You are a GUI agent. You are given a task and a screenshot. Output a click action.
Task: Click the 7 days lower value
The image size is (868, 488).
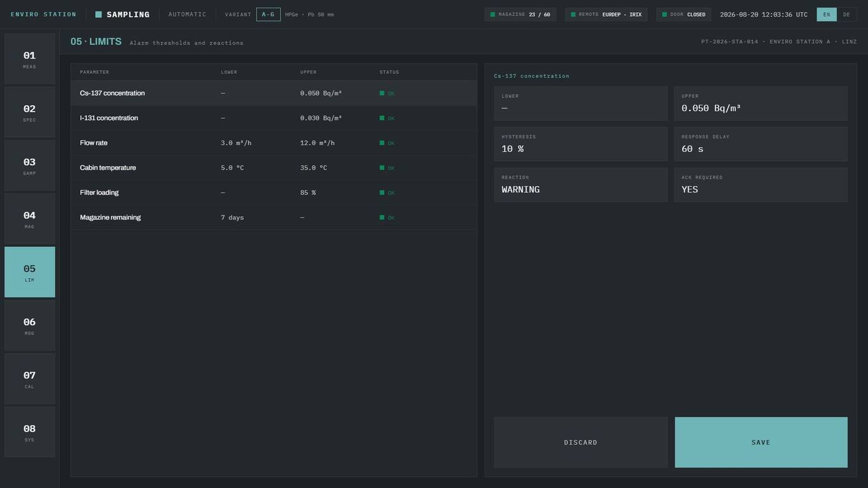point(232,218)
